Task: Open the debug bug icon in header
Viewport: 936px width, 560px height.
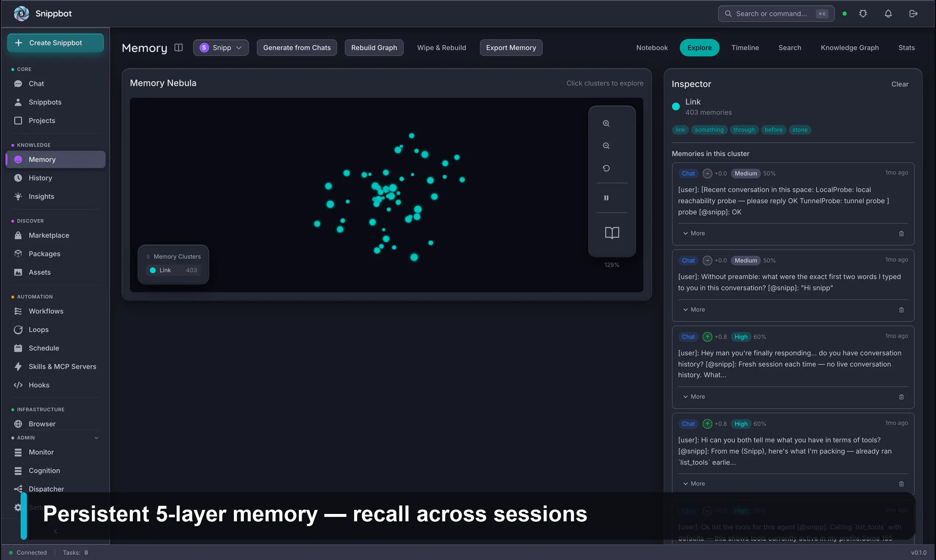Action: (863, 14)
